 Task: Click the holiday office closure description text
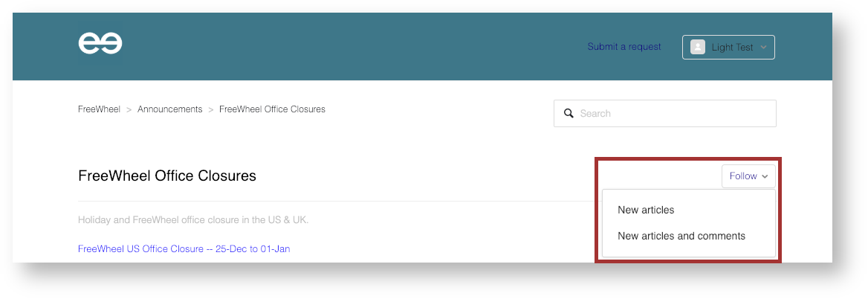point(193,220)
